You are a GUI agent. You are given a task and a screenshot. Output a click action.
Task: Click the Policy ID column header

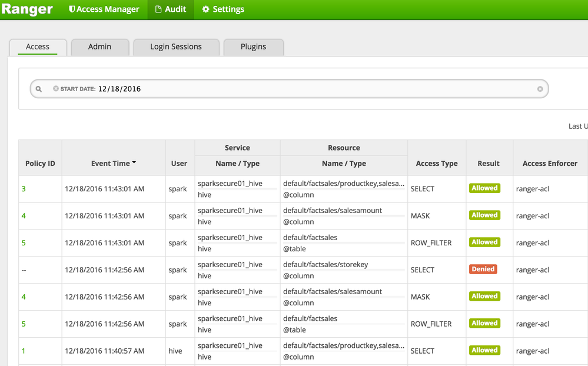coord(40,163)
